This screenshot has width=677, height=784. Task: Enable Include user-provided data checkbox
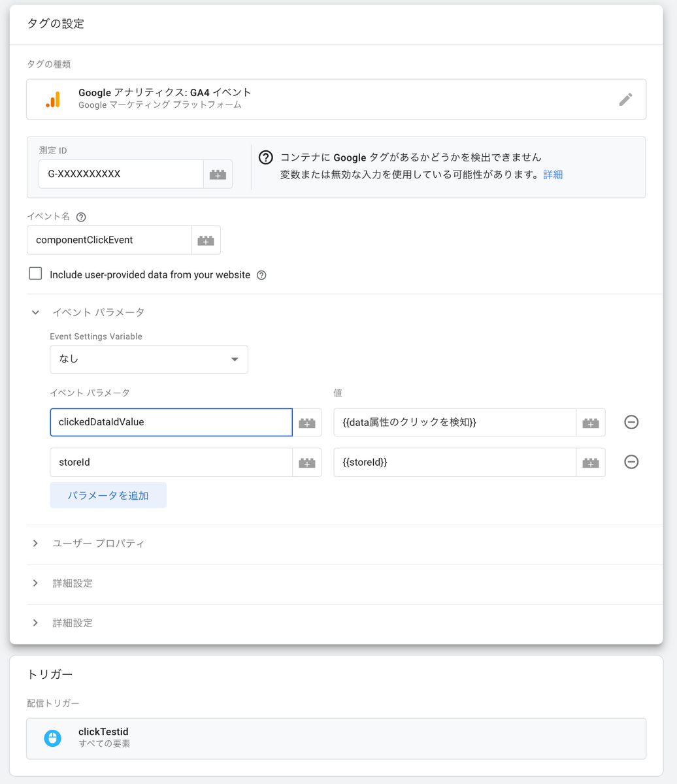[x=35, y=274]
